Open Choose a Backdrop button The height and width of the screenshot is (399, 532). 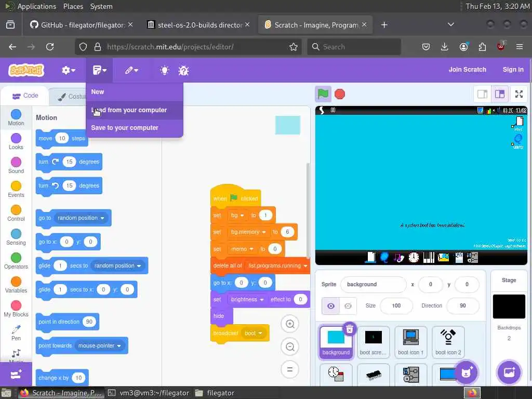[509, 373]
